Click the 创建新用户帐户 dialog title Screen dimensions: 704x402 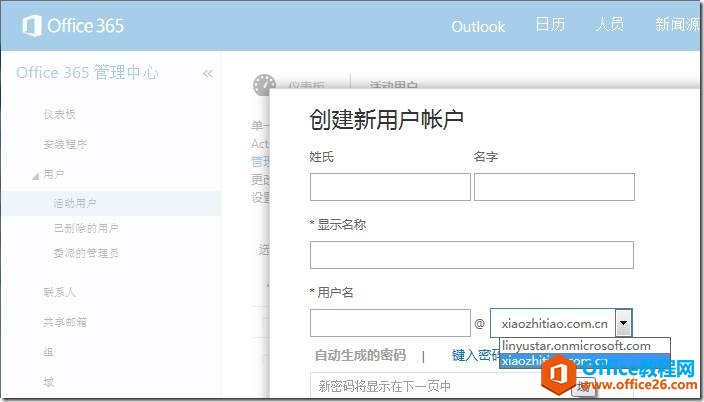[x=386, y=119]
